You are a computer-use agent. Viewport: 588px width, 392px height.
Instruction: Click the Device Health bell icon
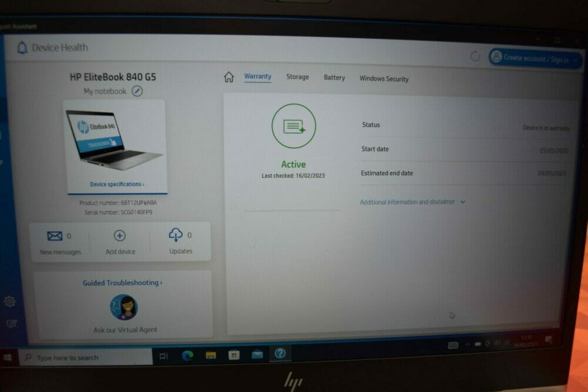[x=22, y=48]
